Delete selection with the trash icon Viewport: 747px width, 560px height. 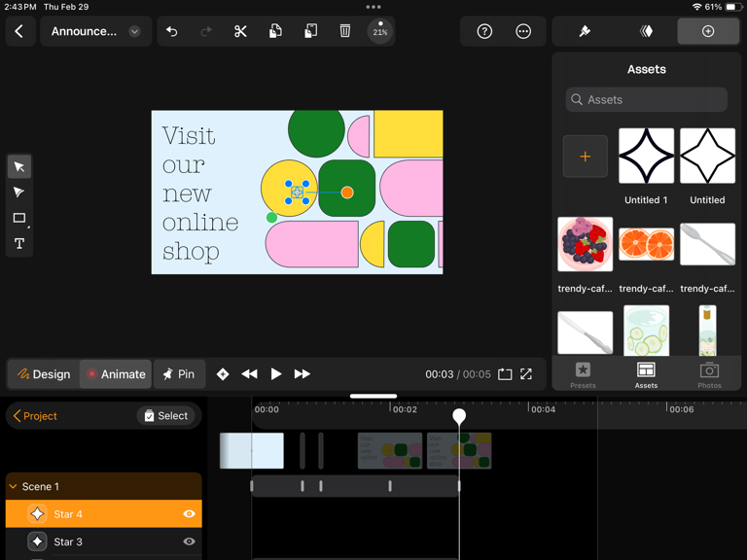pyautogui.click(x=345, y=31)
